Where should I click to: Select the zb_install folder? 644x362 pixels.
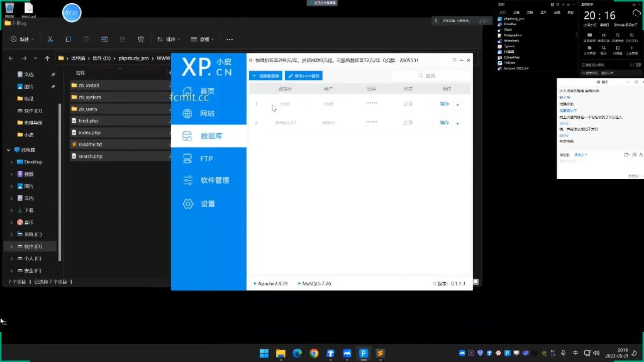pyautogui.click(x=89, y=85)
